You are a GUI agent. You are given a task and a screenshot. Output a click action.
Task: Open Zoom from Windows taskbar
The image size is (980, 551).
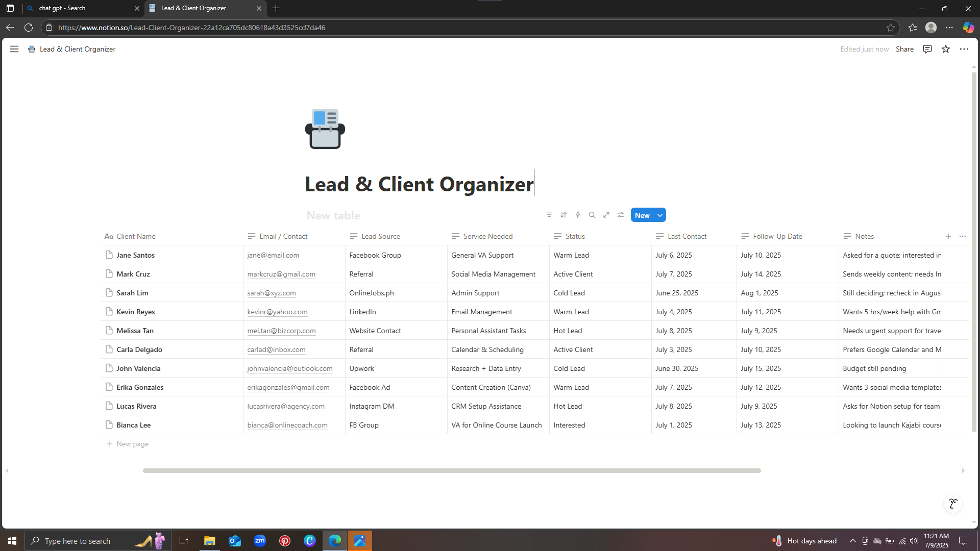pos(259,541)
